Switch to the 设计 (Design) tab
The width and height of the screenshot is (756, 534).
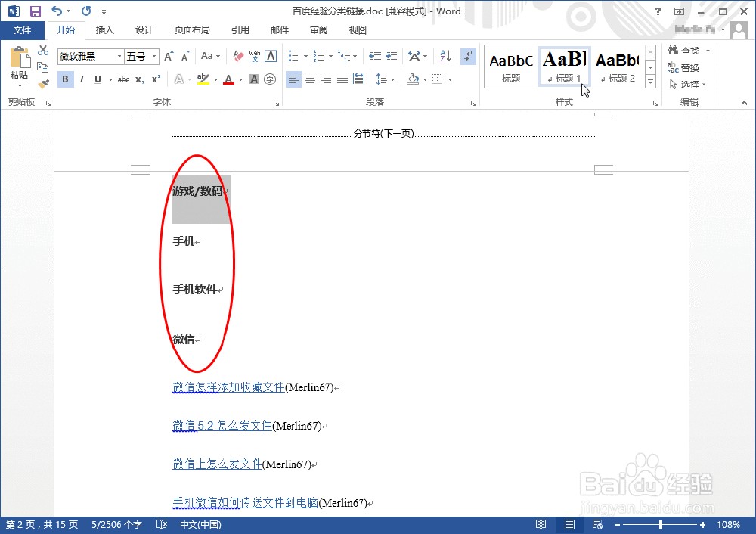click(144, 30)
